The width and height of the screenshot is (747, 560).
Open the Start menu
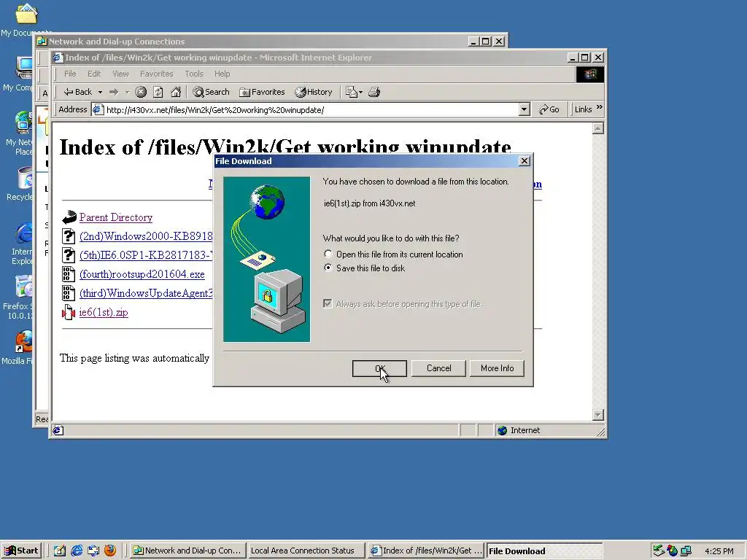pos(21,551)
